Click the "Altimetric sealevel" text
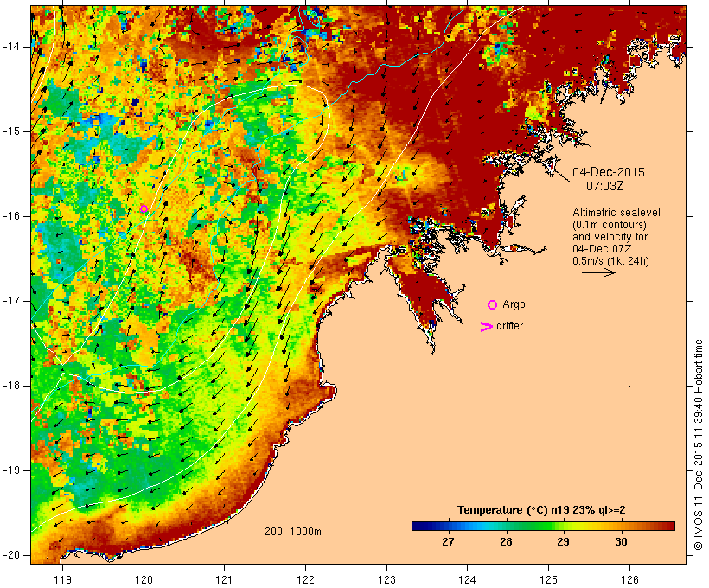The height and width of the screenshot is (588, 709). tap(616, 213)
